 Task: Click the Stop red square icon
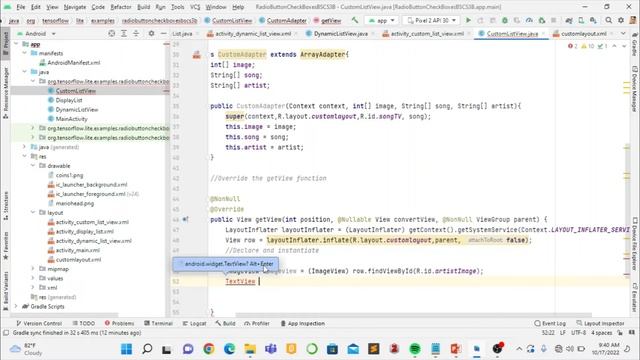[553, 20]
